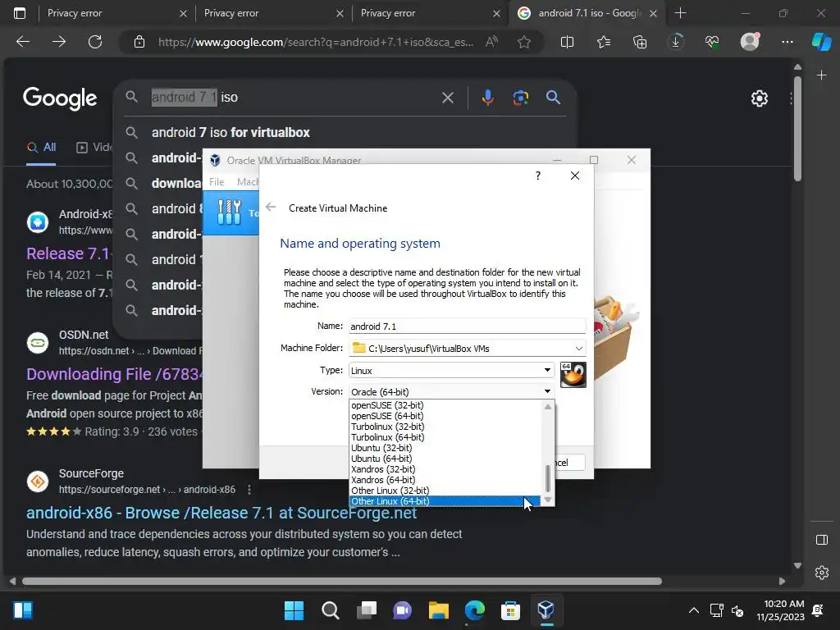The image size is (840, 630).
Task: Open a new browser tab
Action: [680, 13]
